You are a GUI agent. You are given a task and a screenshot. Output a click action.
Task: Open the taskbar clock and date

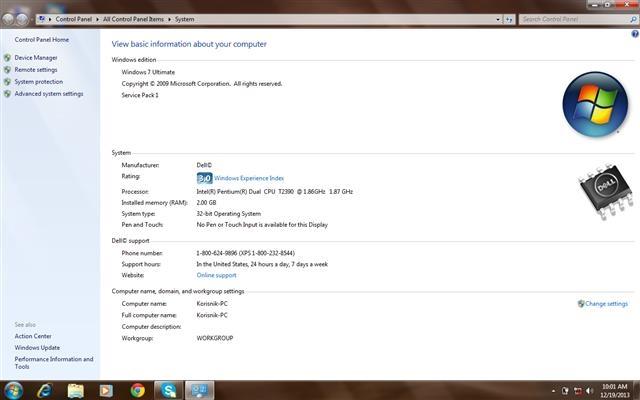point(614,391)
